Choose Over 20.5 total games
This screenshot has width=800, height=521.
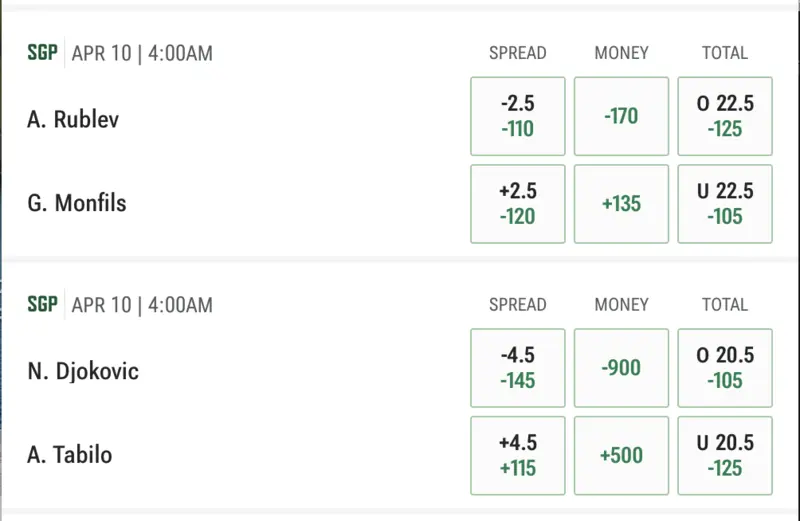(725, 369)
